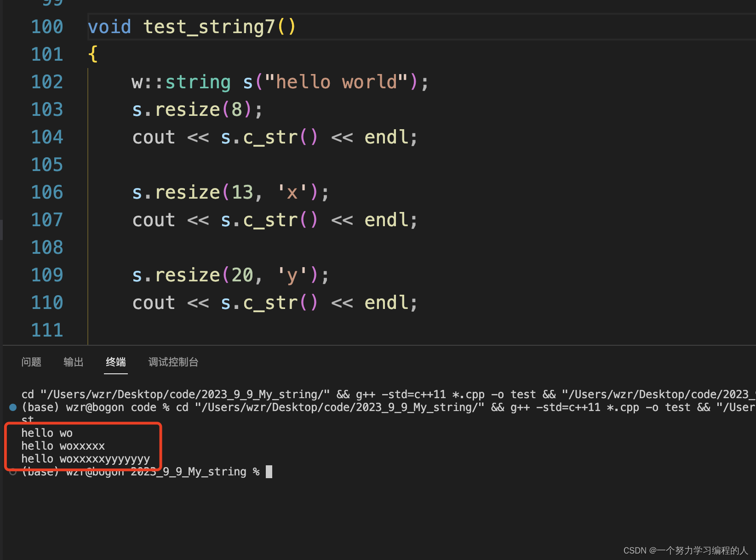Open the 输出 panel tab
The height and width of the screenshot is (560, 756).
pyautogui.click(x=74, y=362)
